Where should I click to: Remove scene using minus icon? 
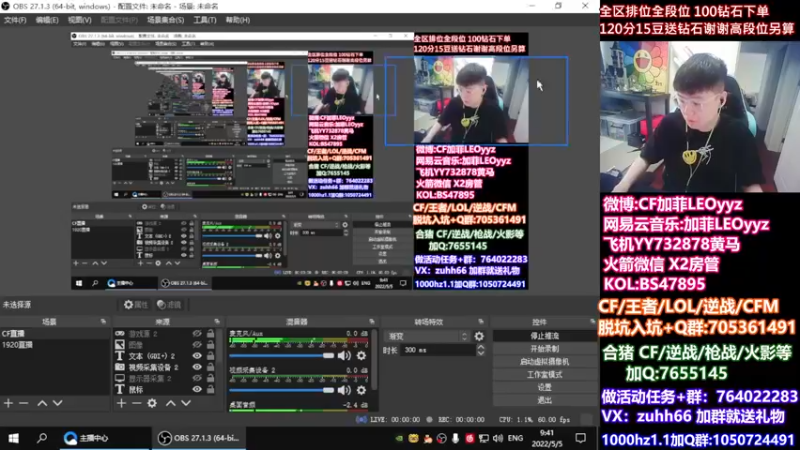click(23, 403)
